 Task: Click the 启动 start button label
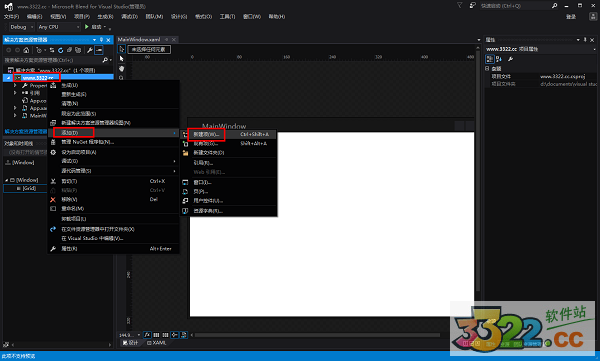[96, 27]
